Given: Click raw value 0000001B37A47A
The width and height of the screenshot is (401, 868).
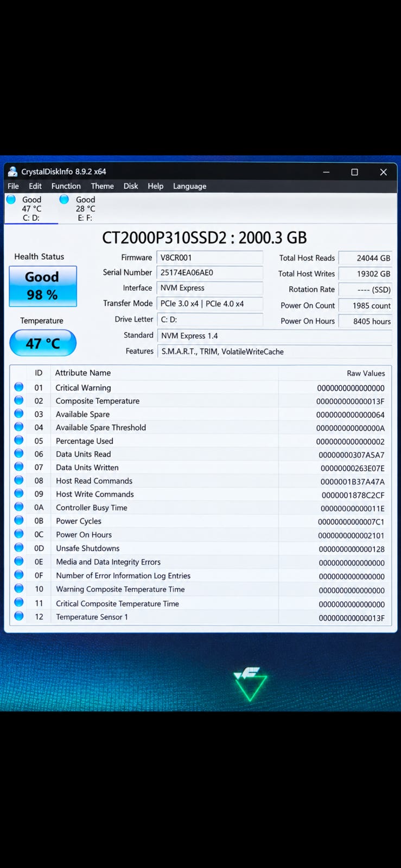Looking at the screenshot, I should 353,481.
